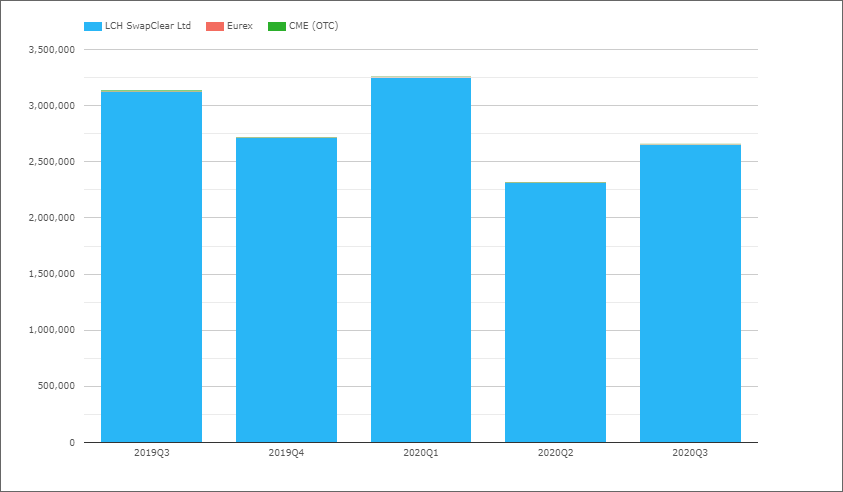Click the blue LCH SwapClear legend swatch

[x=93, y=26]
